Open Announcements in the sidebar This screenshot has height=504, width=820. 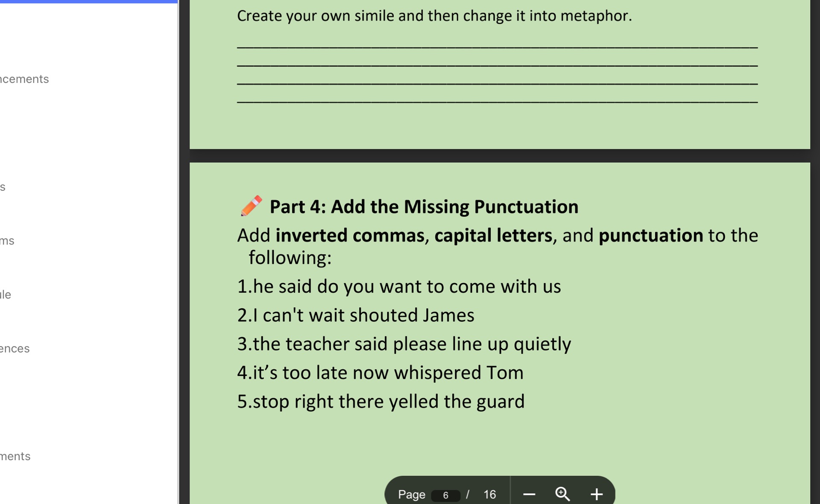tap(24, 79)
